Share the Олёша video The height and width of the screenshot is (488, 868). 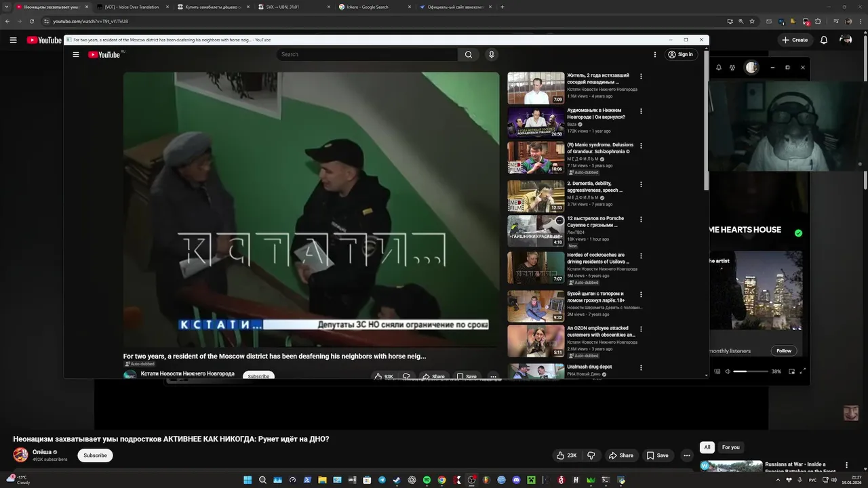coord(620,455)
